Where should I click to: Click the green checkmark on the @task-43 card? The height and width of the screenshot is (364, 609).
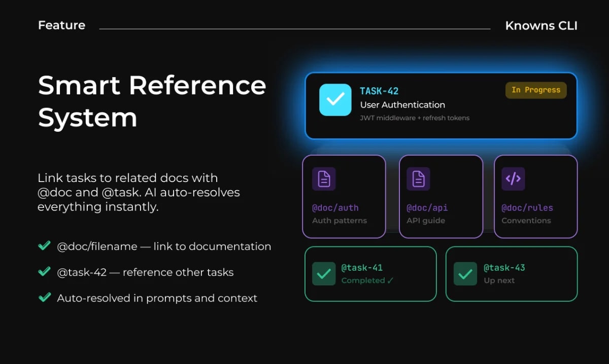coord(465,274)
